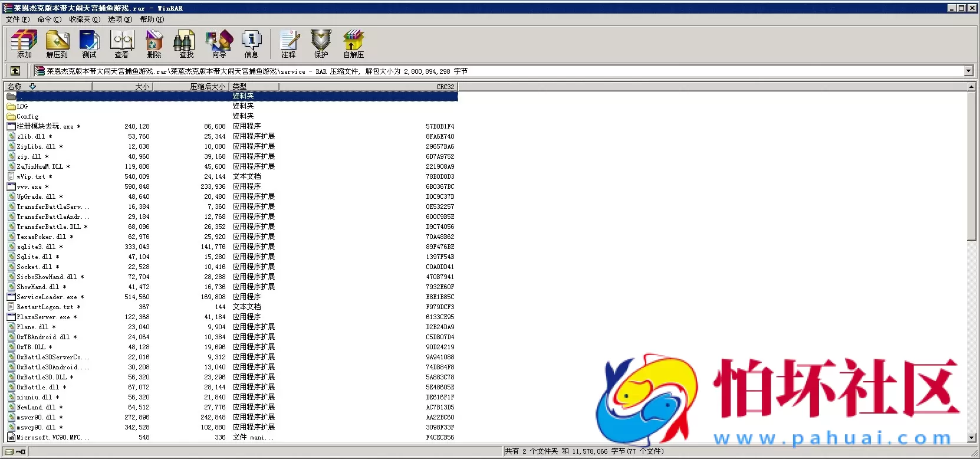980x459 pixels.
Task: Click the 保护 (Protect) shield icon
Action: (321, 44)
